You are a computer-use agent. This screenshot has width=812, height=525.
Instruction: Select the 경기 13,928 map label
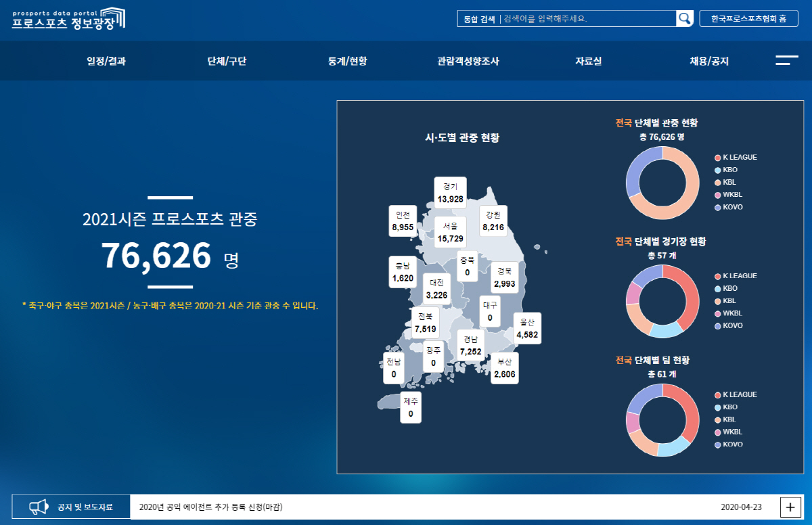click(451, 193)
